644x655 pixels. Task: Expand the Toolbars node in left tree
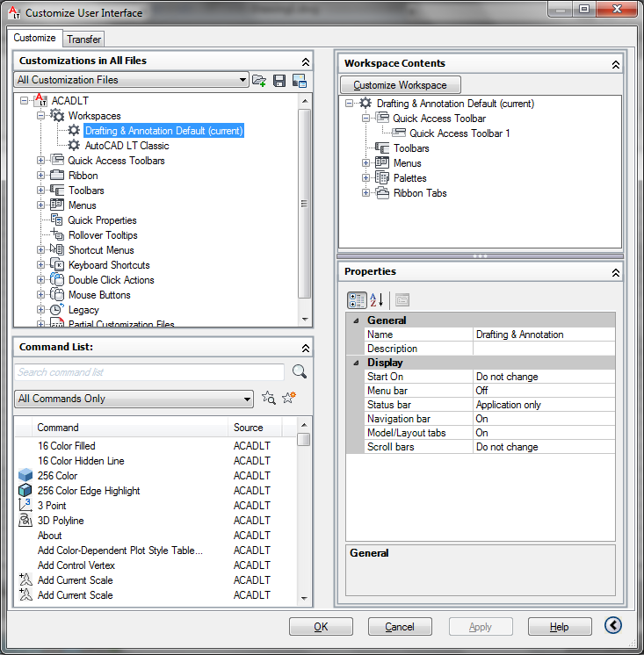point(40,190)
